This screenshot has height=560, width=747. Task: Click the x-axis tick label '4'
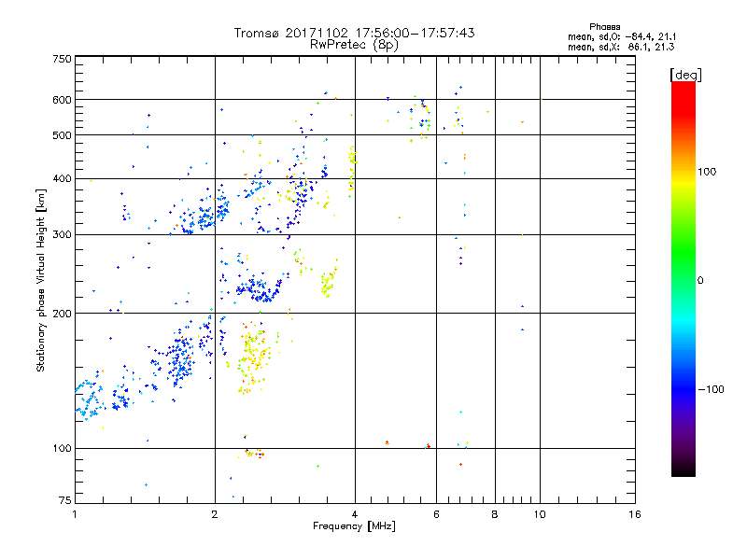point(355,514)
